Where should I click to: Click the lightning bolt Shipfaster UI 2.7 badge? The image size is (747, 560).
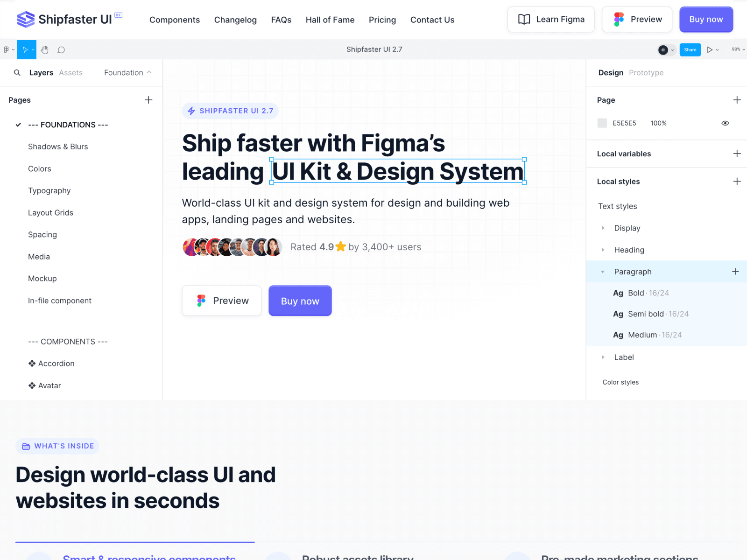[x=230, y=111]
